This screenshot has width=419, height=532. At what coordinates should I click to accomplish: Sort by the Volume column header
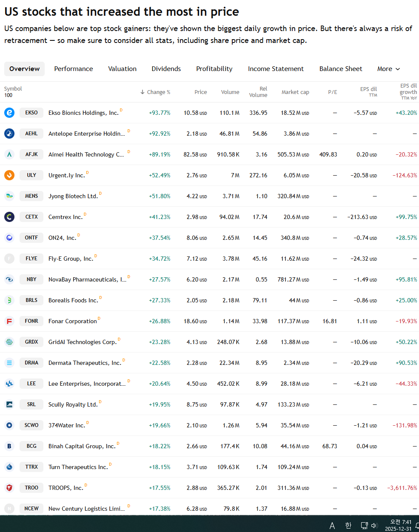(x=230, y=92)
